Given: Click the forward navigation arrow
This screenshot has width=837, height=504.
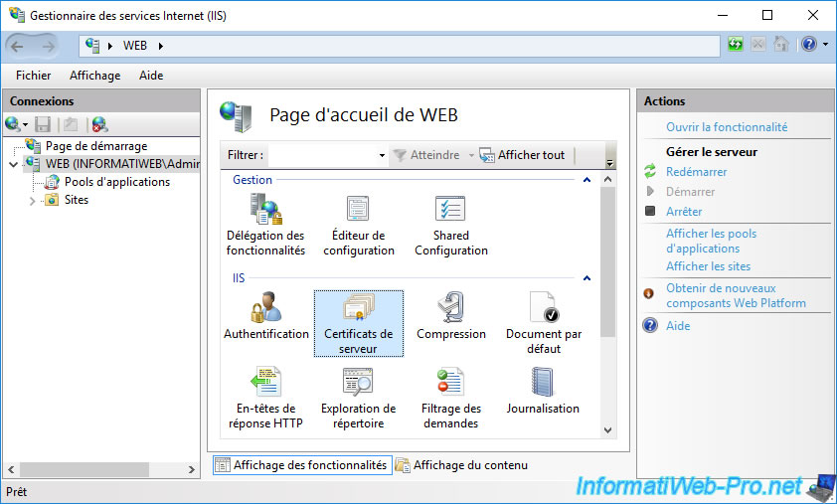Looking at the screenshot, I should tap(48, 47).
